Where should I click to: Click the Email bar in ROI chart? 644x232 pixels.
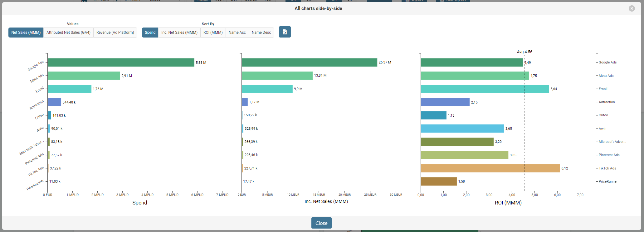coord(485,89)
